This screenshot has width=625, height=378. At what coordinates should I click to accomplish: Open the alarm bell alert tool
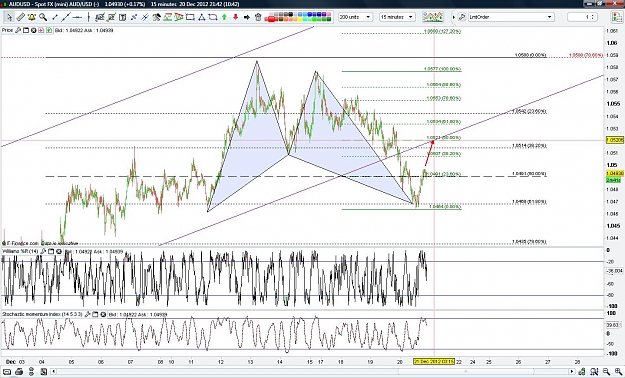pos(31,17)
